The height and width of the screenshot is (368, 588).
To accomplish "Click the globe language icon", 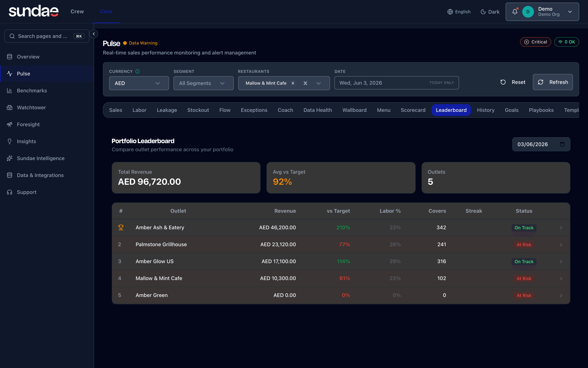I will pyautogui.click(x=450, y=12).
